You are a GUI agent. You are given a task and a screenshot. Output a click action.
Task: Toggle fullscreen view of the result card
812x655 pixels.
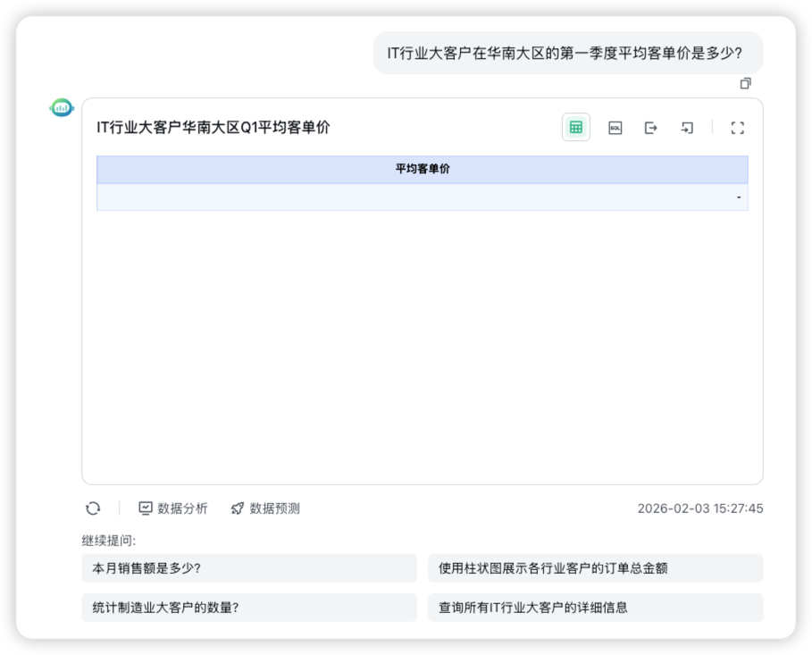737,128
